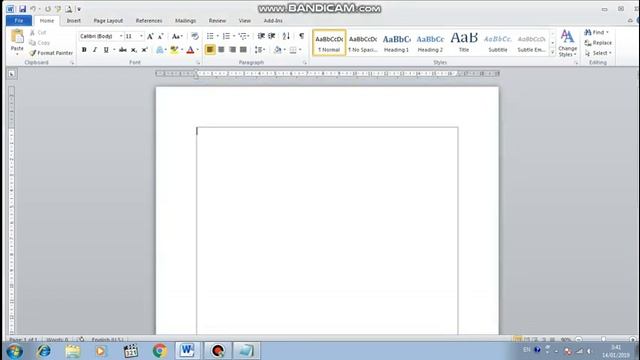This screenshot has width=640, height=360.
Task: Apply the red font color
Action: [190, 50]
